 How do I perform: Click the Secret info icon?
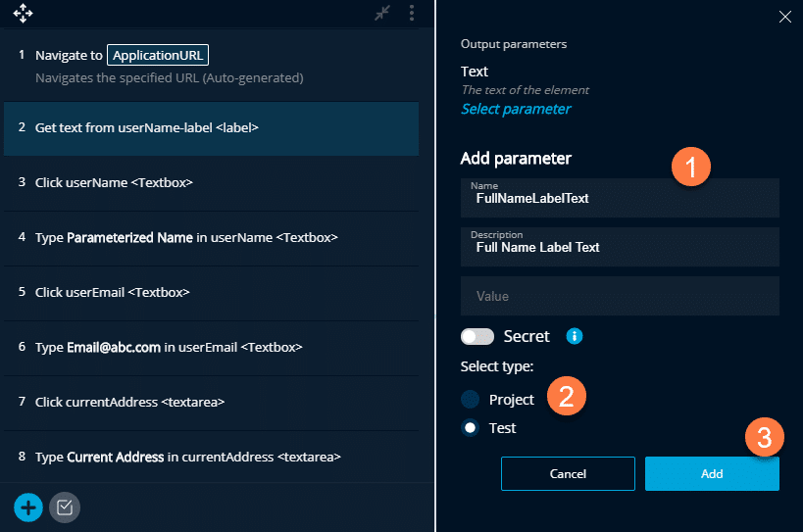pyautogui.click(x=575, y=336)
